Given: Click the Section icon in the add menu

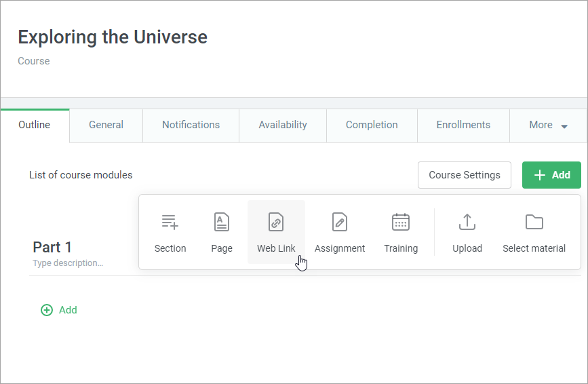Looking at the screenshot, I should (170, 222).
